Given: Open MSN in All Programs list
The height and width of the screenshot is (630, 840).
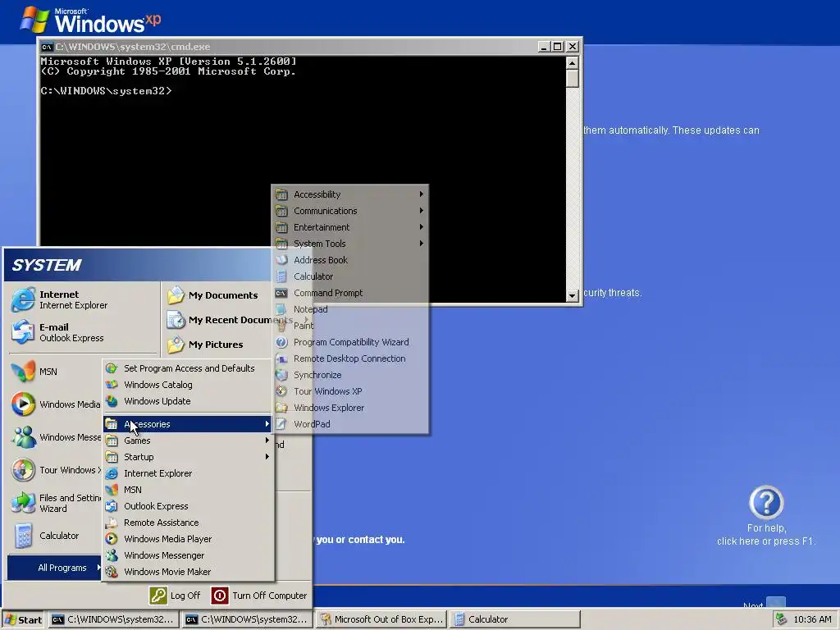Looking at the screenshot, I should click(188, 490).
